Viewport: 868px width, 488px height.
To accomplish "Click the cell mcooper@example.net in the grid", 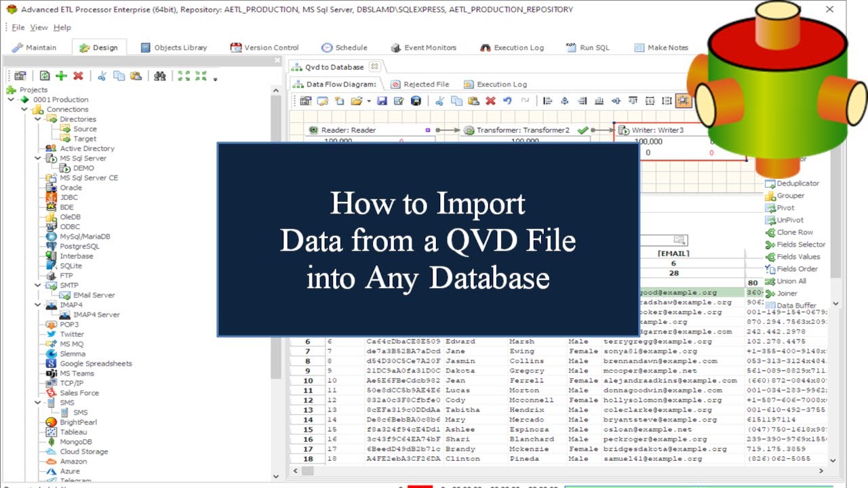I will [650, 371].
